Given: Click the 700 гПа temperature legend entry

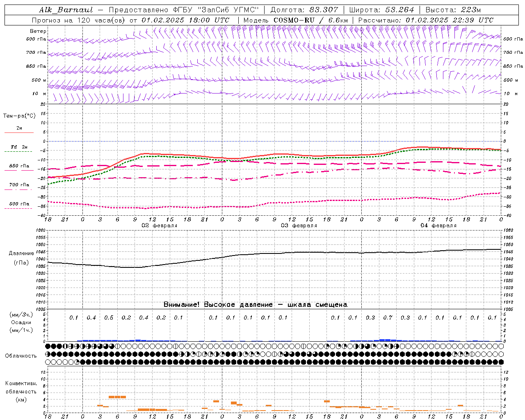Looking at the screenshot, I should 19,185.
